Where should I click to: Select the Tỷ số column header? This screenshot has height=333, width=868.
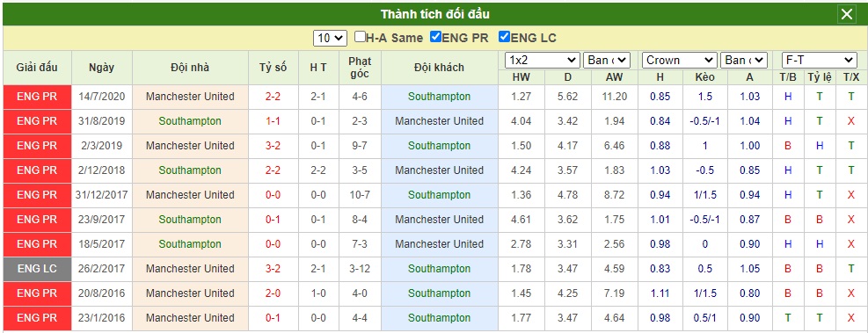click(274, 68)
